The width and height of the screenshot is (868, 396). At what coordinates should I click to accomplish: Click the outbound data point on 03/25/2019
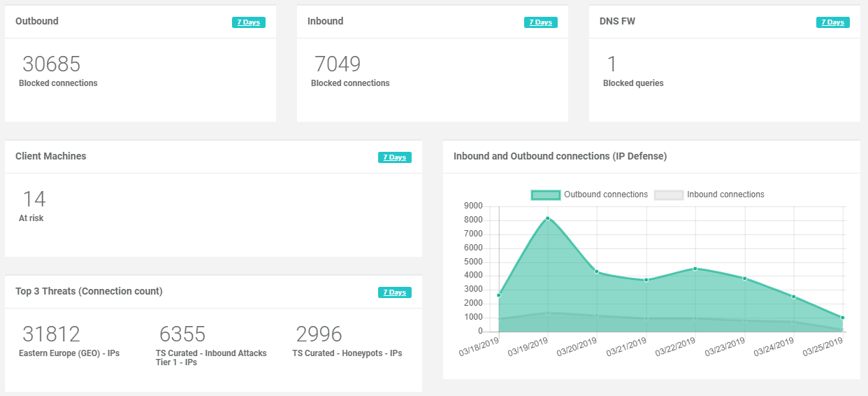pyautogui.click(x=842, y=318)
